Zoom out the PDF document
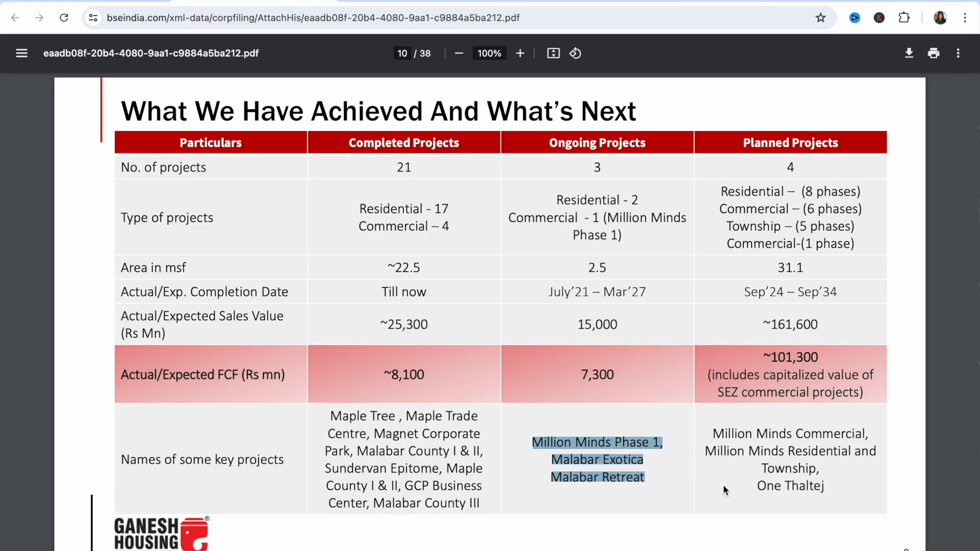 pyautogui.click(x=459, y=53)
